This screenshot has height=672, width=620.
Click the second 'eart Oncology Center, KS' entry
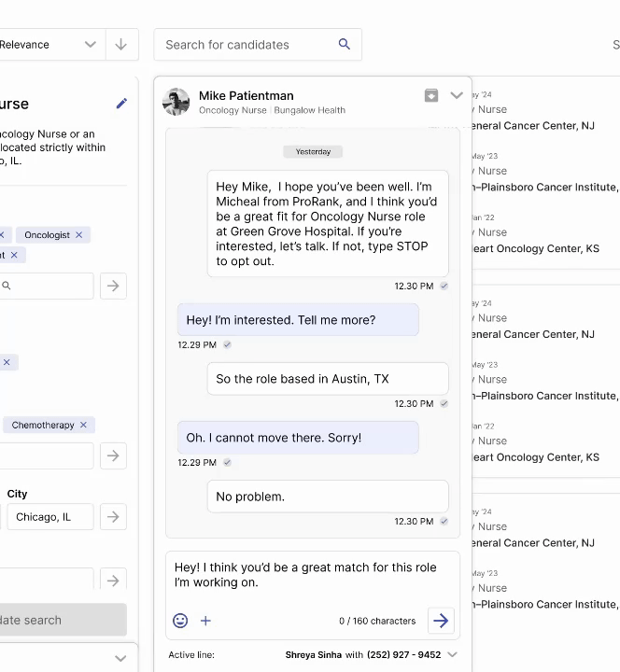point(536,457)
